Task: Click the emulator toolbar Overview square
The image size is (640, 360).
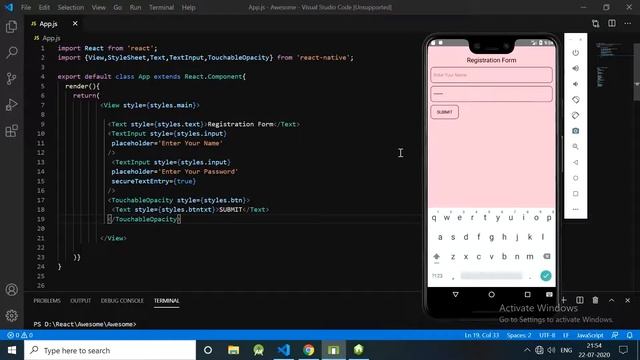Action: pyautogui.click(x=576, y=194)
